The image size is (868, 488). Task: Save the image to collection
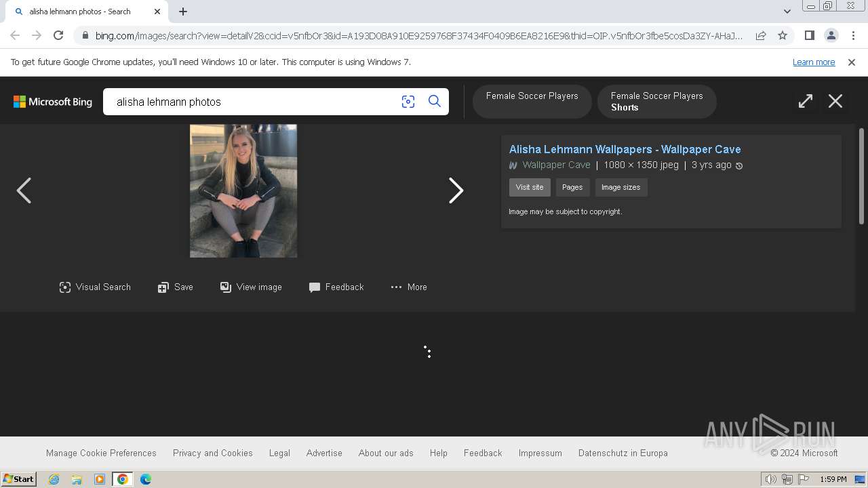click(x=176, y=287)
